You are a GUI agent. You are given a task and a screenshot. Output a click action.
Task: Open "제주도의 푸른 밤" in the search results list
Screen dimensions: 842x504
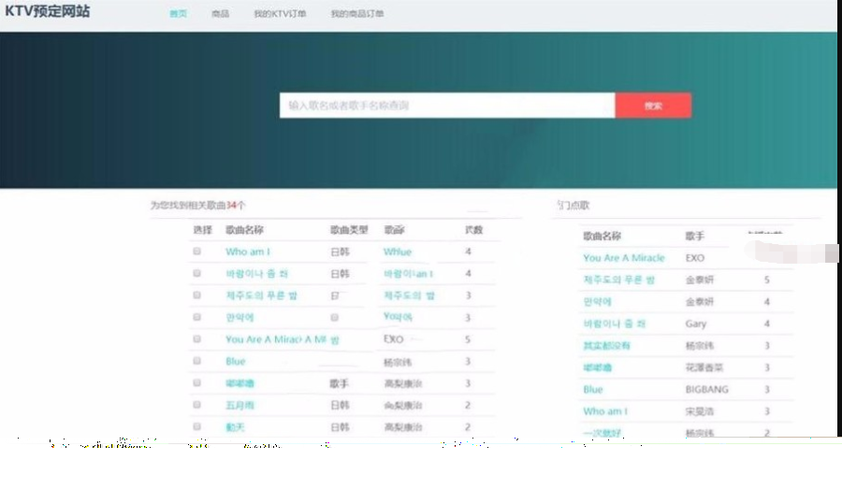coord(262,295)
